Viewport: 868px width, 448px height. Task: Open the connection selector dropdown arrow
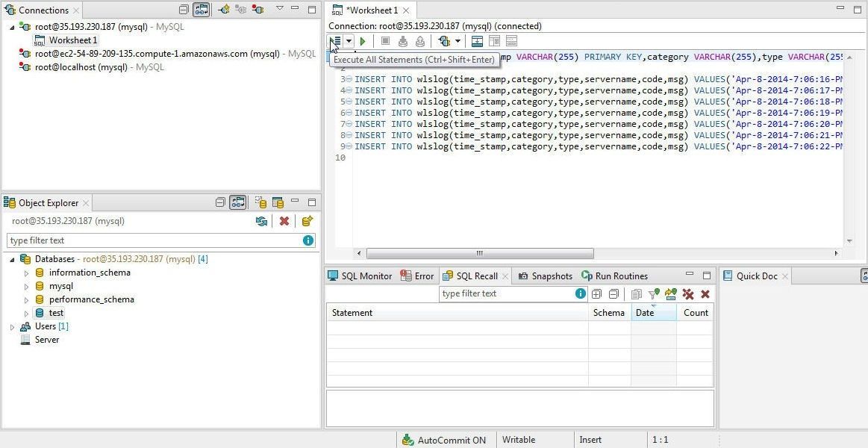[458, 41]
